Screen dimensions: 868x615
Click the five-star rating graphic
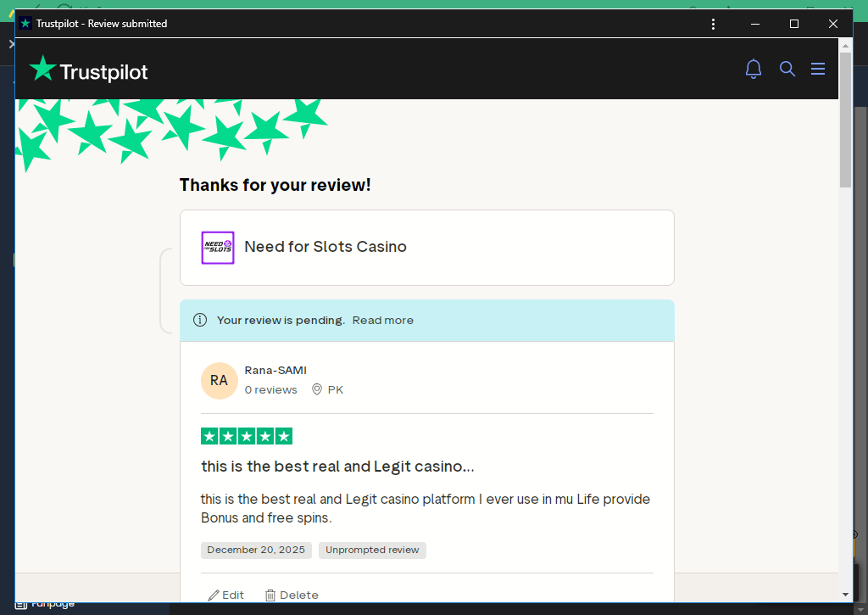(247, 436)
